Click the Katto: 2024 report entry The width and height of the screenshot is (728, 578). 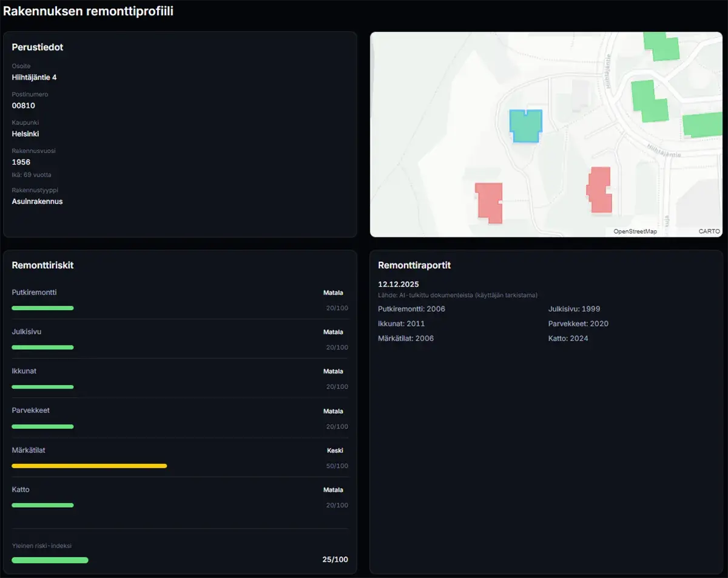coord(568,338)
